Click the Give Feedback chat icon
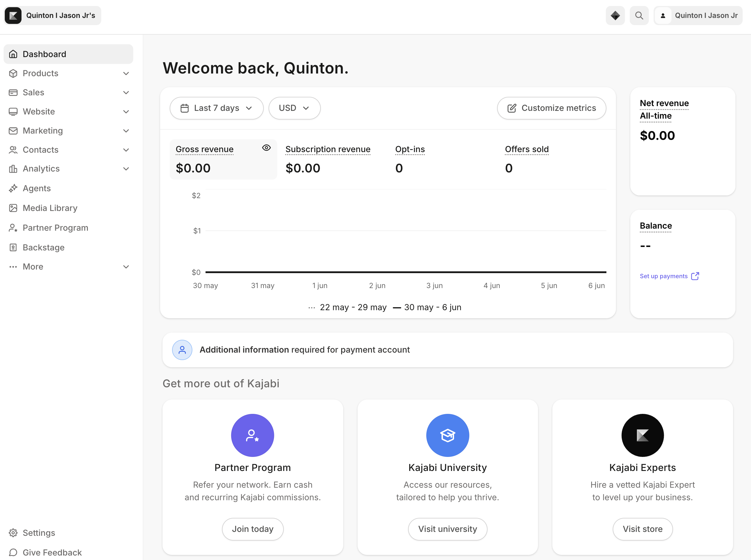 pyautogui.click(x=13, y=553)
